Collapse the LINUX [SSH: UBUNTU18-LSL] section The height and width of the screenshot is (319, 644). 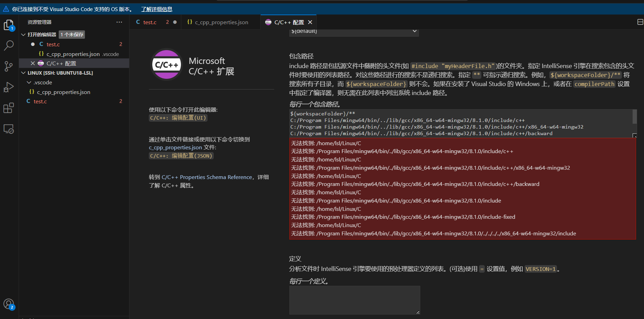point(23,73)
